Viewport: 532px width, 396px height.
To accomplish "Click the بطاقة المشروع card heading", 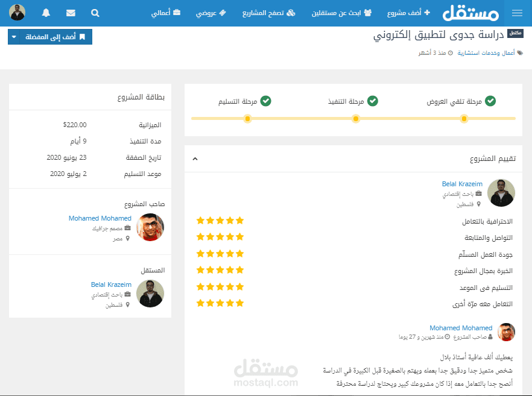I will [141, 97].
